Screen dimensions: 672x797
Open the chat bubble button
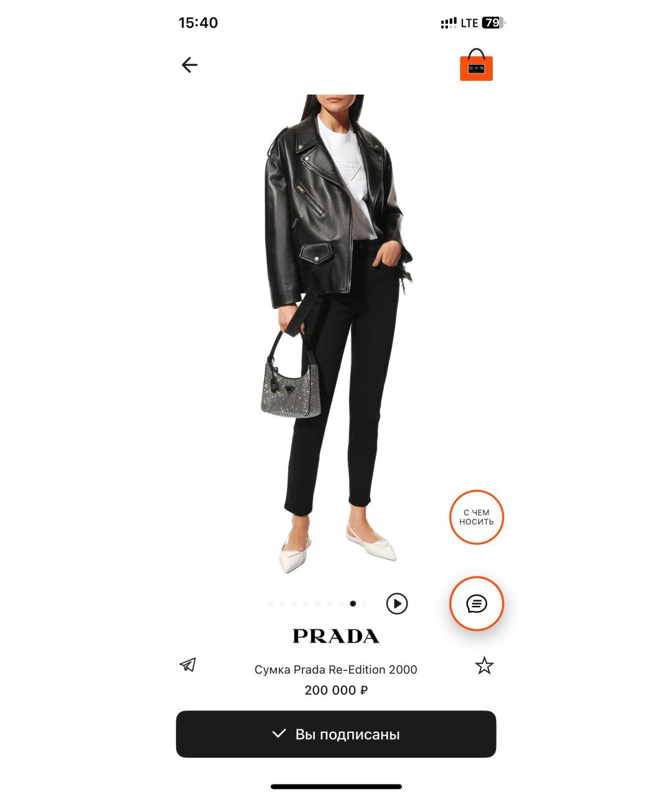(477, 603)
